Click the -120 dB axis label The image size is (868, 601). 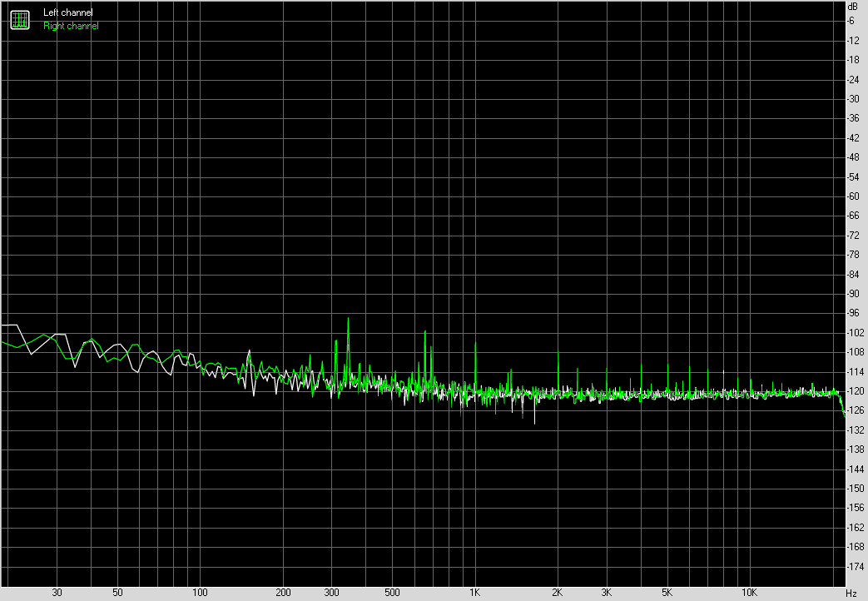(856, 391)
